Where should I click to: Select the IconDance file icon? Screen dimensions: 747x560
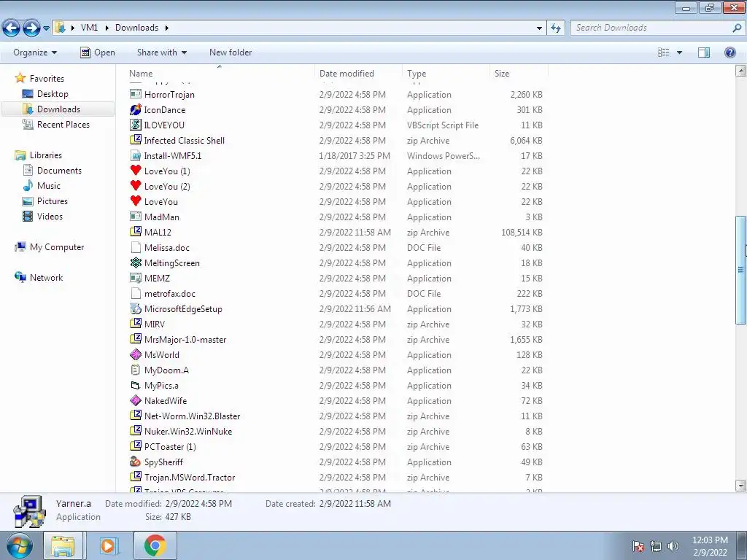136,109
